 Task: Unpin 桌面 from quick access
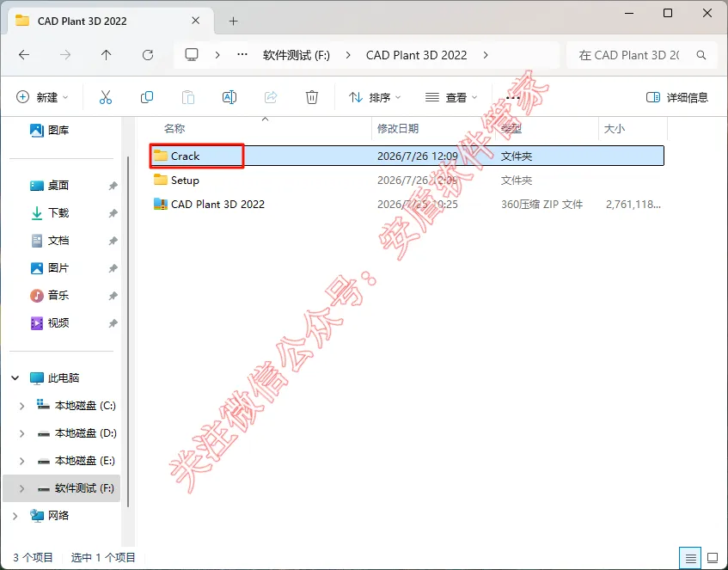(x=113, y=186)
